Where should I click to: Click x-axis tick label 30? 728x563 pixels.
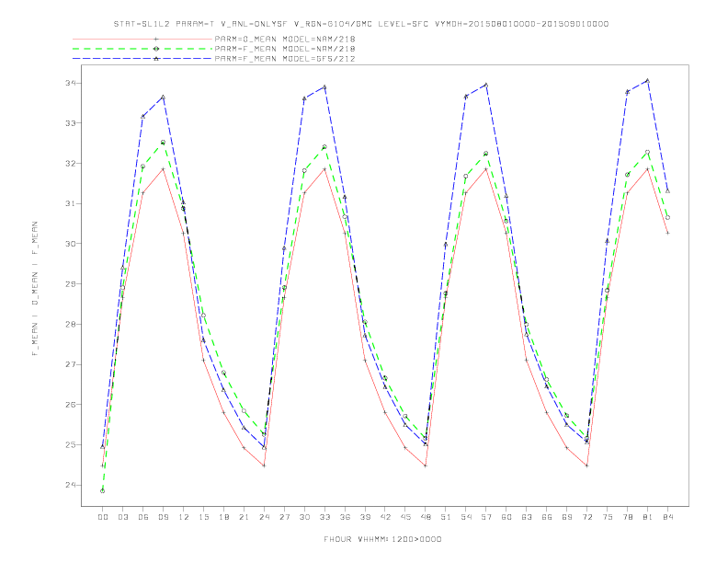[x=304, y=517]
